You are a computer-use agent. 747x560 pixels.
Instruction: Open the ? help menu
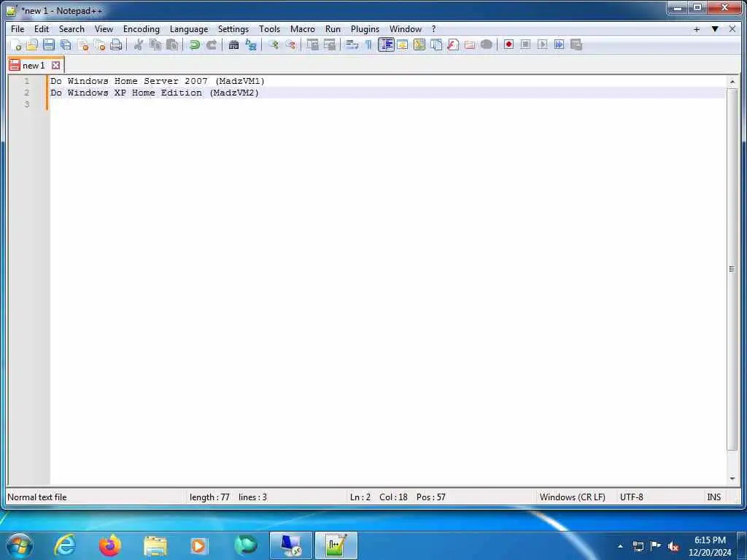tap(433, 29)
